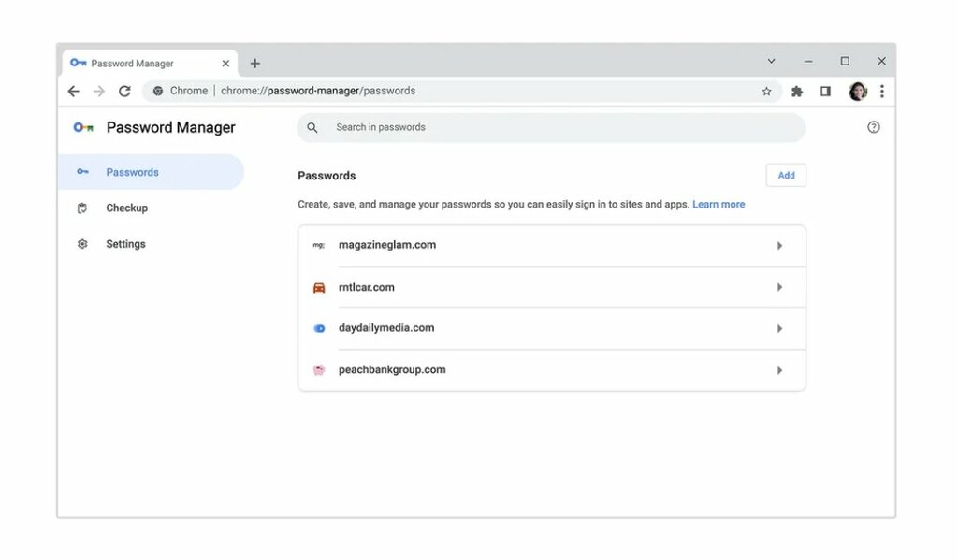958x560 pixels.
Task: Select the rntlcar.com site name
Action: pyautogui.click(x=367, y=287)
